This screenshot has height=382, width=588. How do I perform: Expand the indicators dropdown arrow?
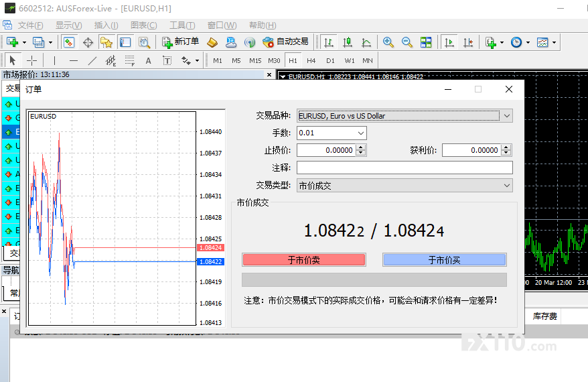pyautogui.click(x=502, y=43)
